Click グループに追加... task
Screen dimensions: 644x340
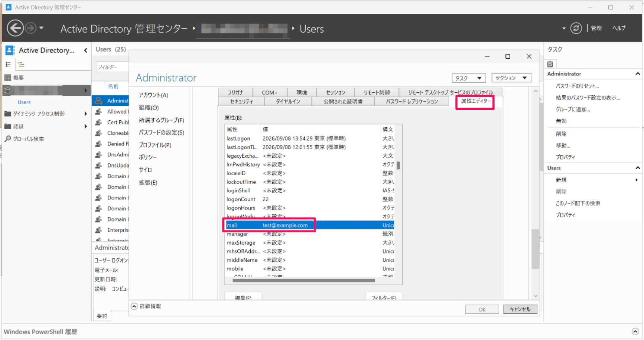coord(573,109)
